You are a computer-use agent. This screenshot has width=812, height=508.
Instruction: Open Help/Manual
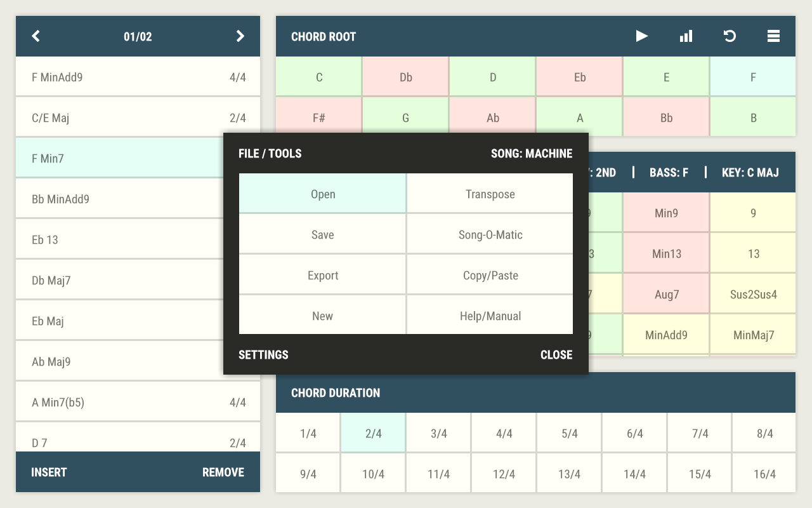click(490, 316)
